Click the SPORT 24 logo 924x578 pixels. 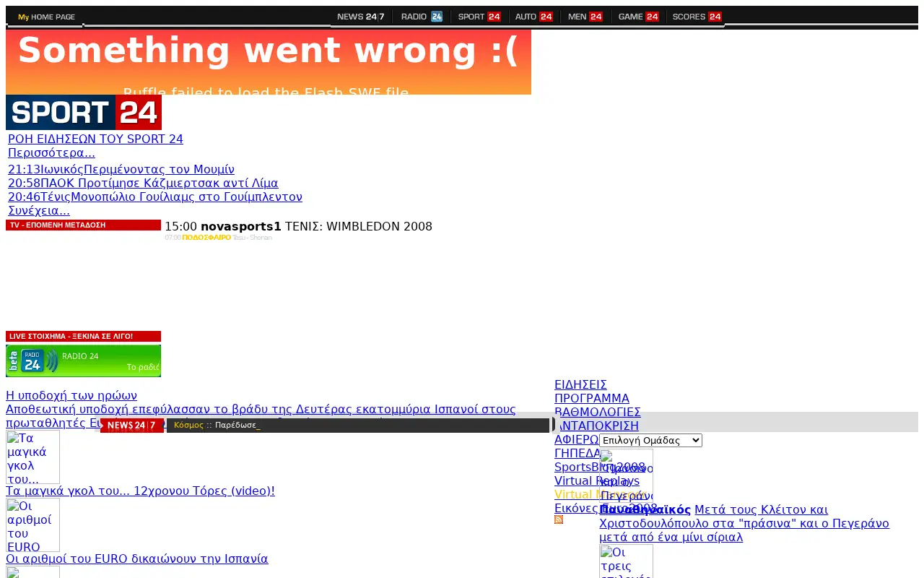[x=84, y=113]
